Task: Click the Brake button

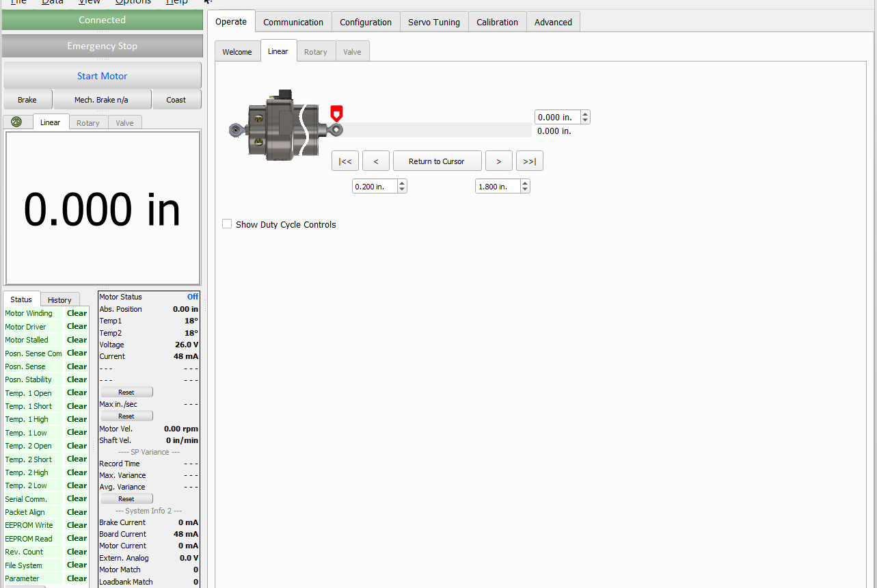Action: click(27, 100)
